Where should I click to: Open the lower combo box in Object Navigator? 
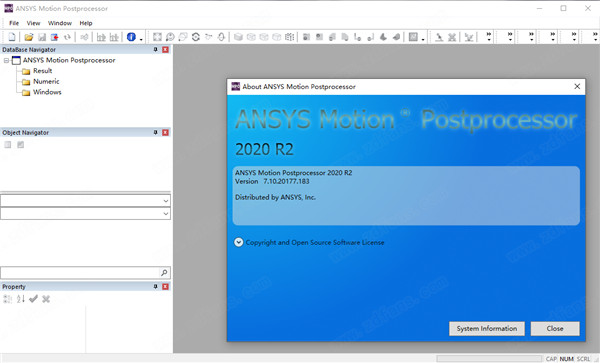tap(166, 214)
